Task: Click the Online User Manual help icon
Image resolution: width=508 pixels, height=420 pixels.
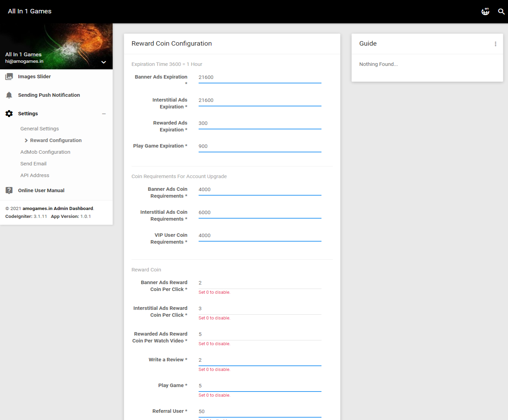Action: click(9, 190)
